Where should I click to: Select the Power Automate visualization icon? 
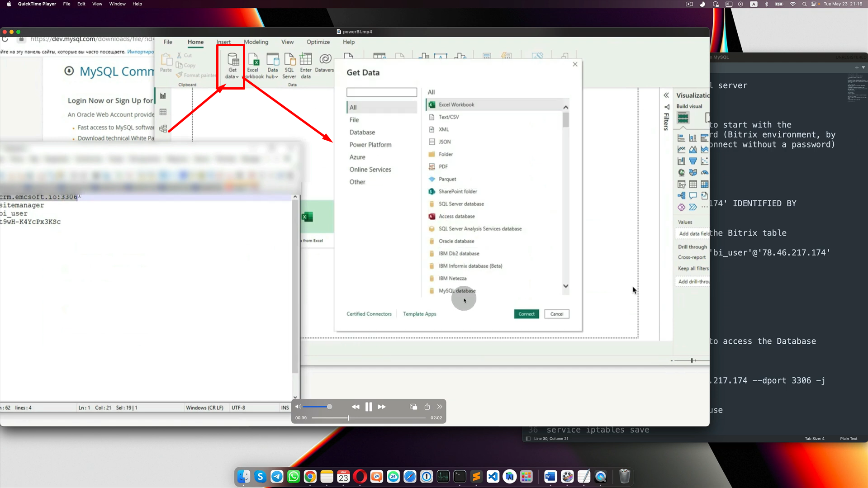point(693,207)
